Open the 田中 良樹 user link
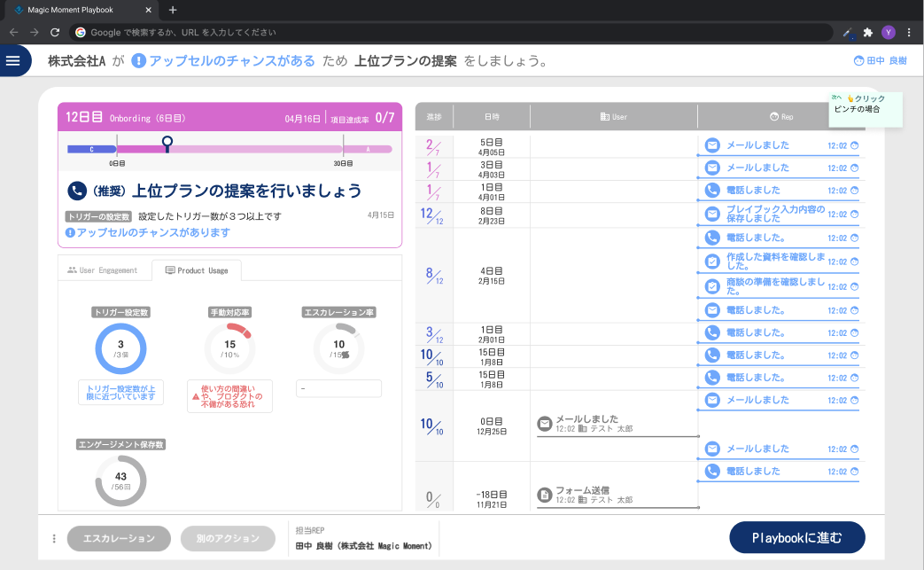Image resolution: width=924 pixels, height=570 pixels. tap(881, 60)
